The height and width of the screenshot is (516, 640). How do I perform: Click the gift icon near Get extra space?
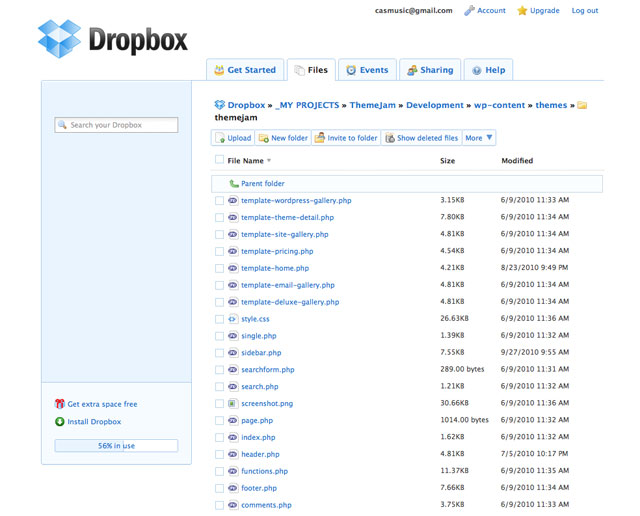tap(60, 404)
